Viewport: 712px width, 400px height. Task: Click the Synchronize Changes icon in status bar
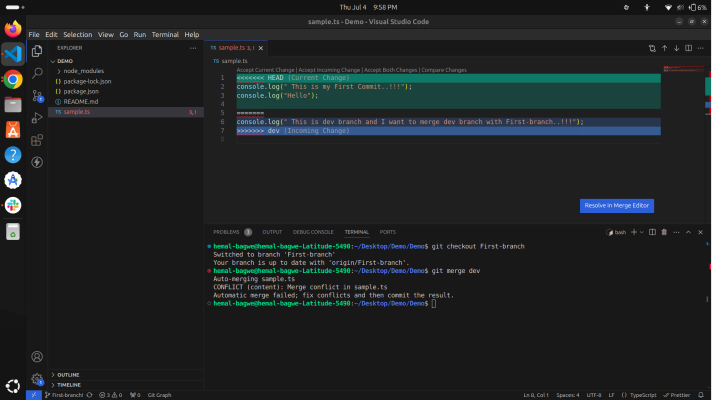click(x=89, y=395)
